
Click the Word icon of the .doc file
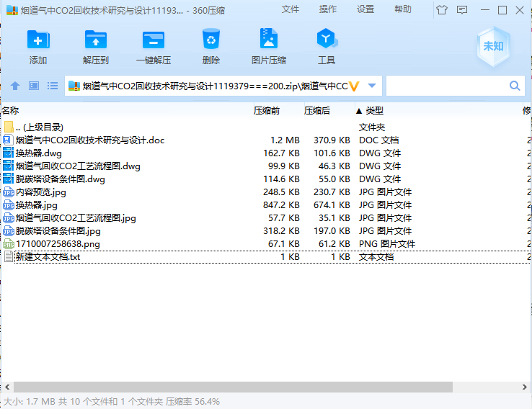click(x=7, y=140)
